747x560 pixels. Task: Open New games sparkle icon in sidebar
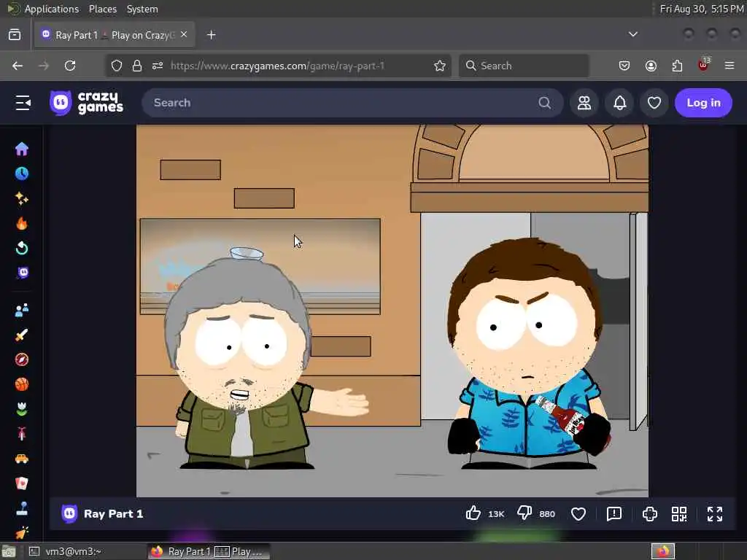pos(22,198)
